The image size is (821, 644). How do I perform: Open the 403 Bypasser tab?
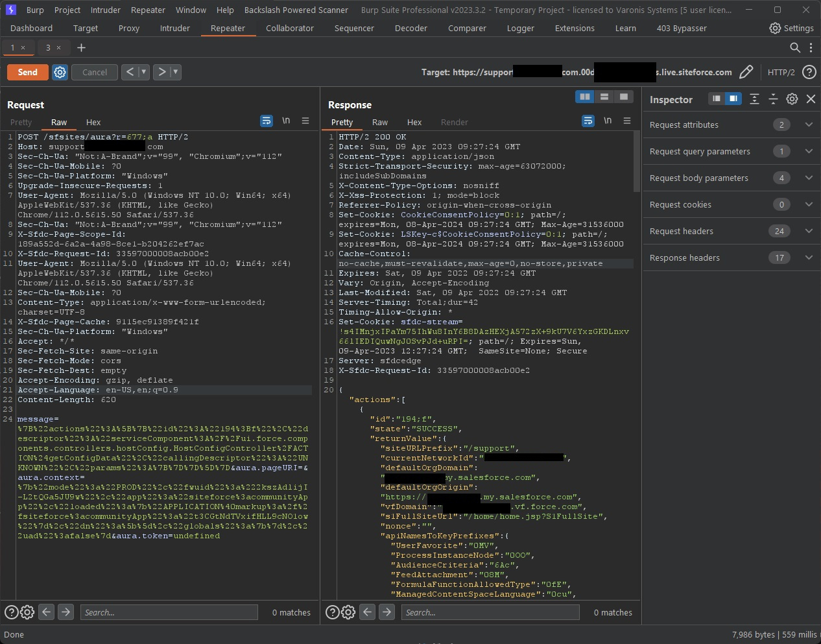pyautogui.click(x=682, y=28)
